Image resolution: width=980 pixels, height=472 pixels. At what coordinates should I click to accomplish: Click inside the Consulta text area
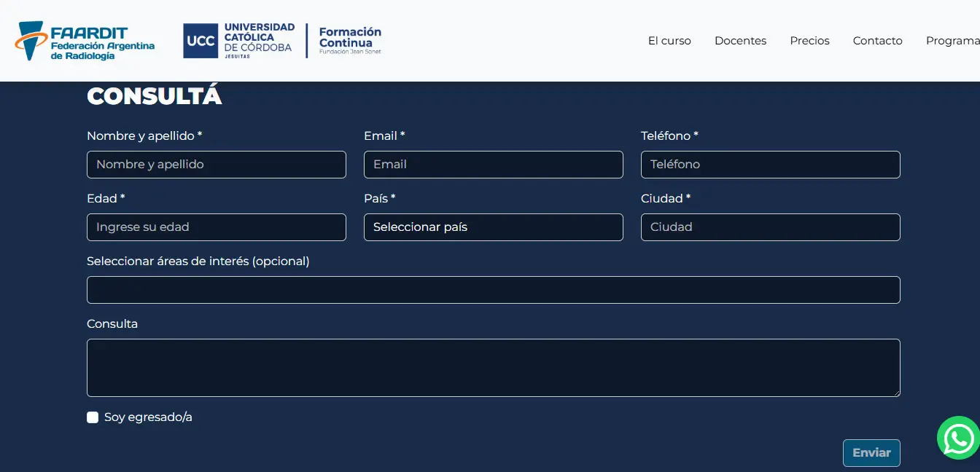(494, 368)
